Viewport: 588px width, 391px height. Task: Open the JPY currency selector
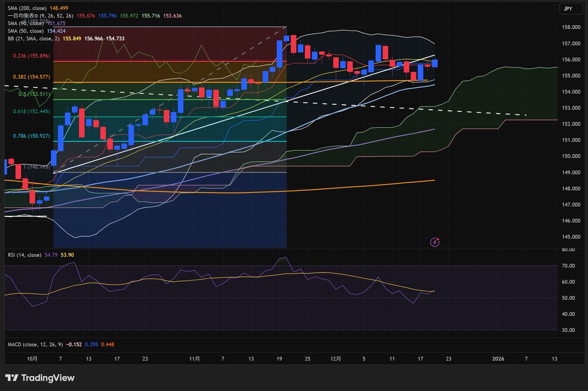(x=571, y=8)
